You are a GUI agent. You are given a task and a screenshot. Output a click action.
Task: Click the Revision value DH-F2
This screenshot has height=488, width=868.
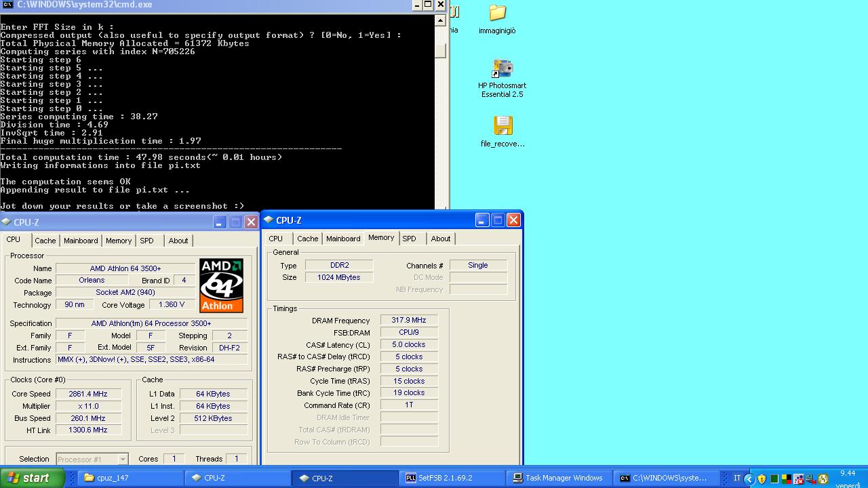[229, 348]
